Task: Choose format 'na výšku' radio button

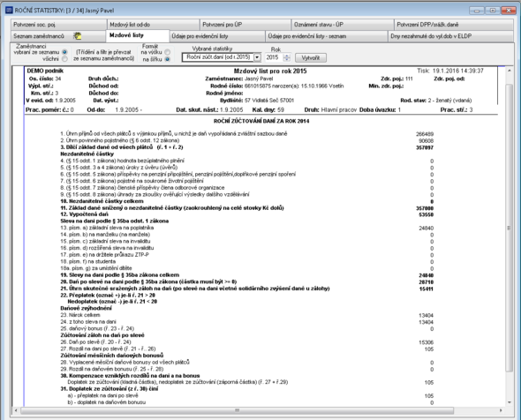Action: 168,52
